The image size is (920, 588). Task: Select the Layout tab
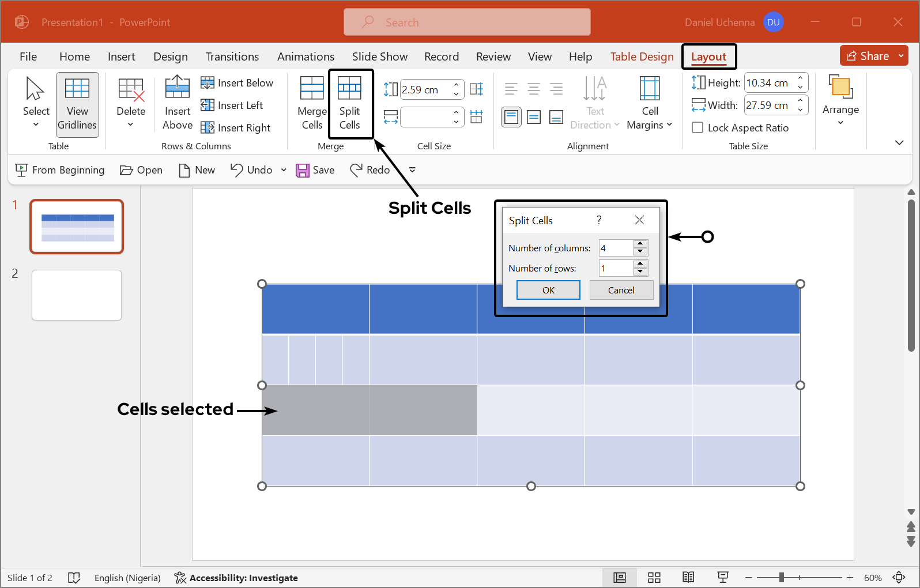pyautogui.click(x=708, y=56)
